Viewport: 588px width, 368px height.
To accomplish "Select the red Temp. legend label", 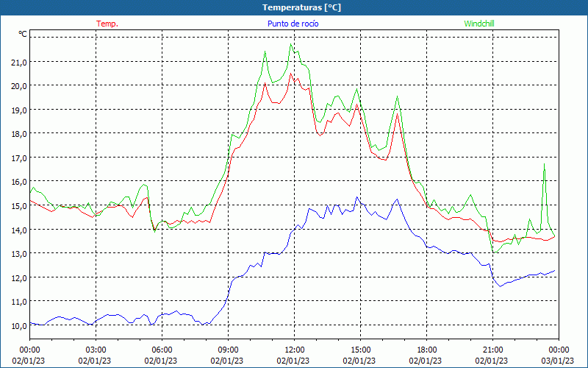I will point(107,24).
